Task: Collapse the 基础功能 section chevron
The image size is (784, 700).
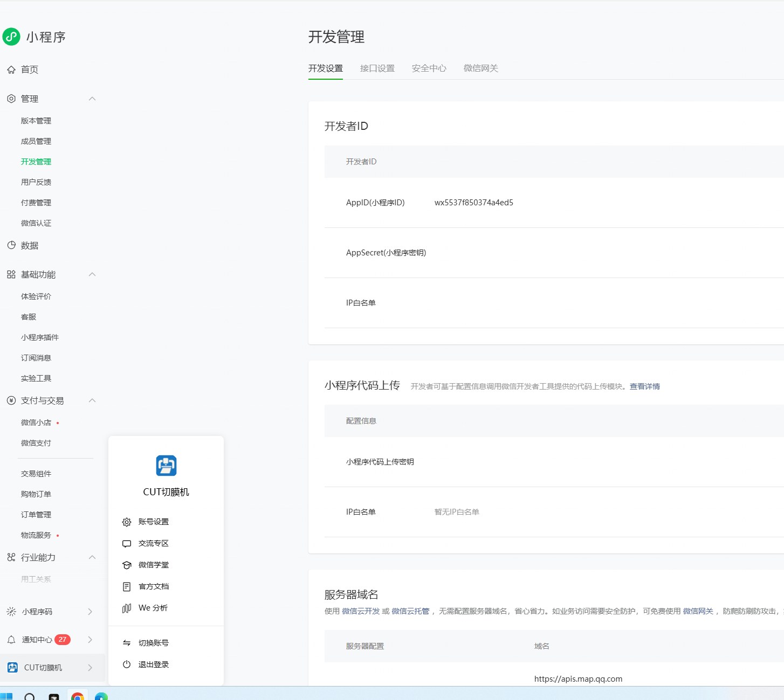Action: 92,274
